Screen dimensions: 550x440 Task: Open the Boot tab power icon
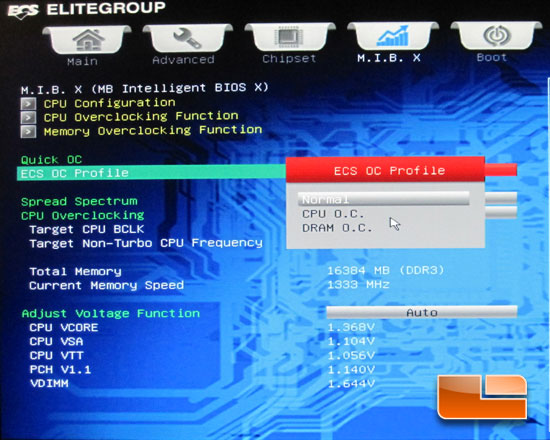pos(497,35)
